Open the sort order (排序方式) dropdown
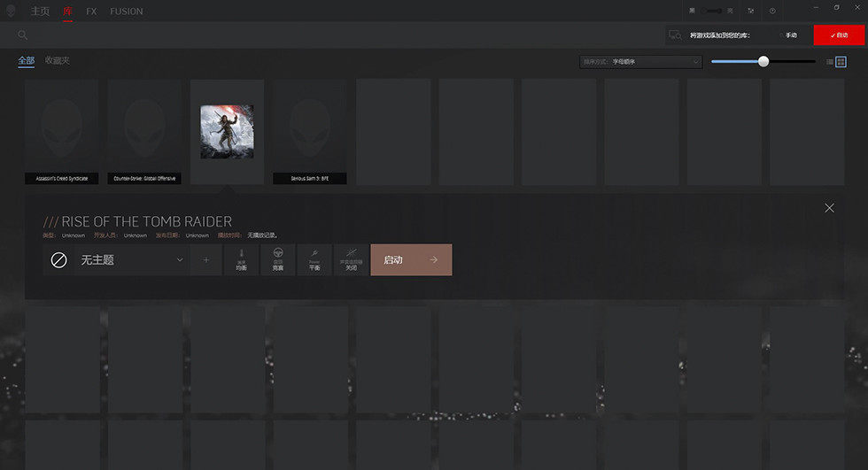 point(640,62)
